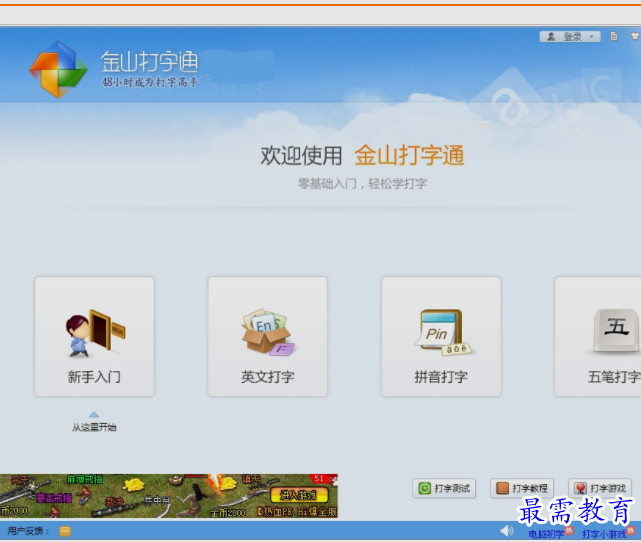Open the 英文打字 English typing module
The width and height of the screenshot is (641, 542).
tap(268, 336)
